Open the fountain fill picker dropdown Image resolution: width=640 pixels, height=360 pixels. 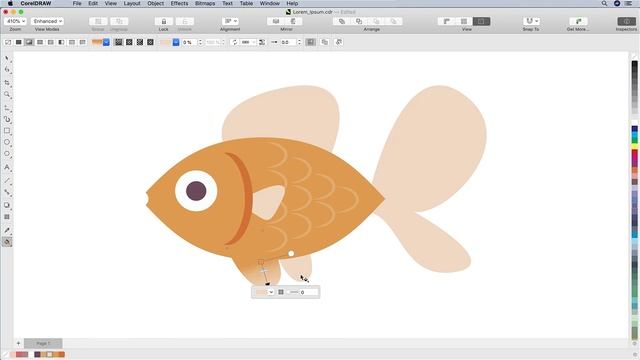pyautogui.click(x=106, y=42)
